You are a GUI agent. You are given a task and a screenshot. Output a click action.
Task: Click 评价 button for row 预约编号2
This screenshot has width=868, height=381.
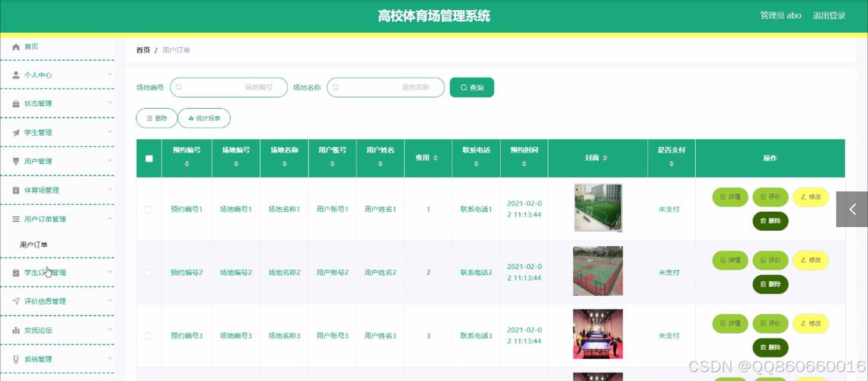[771, 261]
